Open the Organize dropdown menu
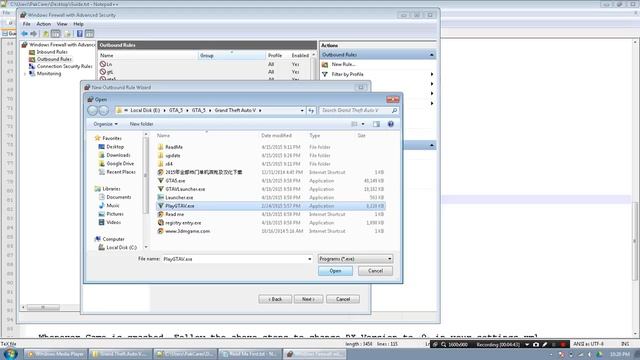The height and width of the screenshot is (360, 640). 105,124
